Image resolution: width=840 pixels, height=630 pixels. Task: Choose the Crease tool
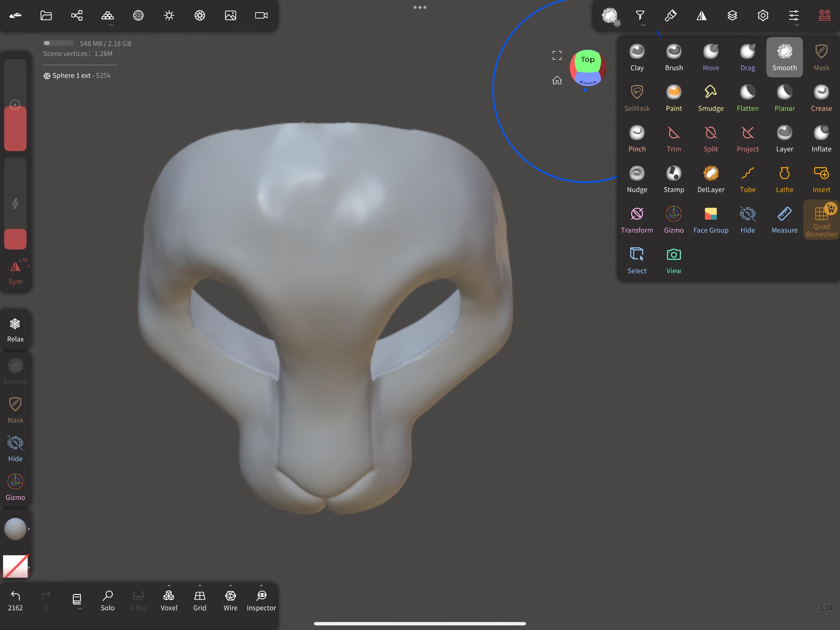(821, 98)
